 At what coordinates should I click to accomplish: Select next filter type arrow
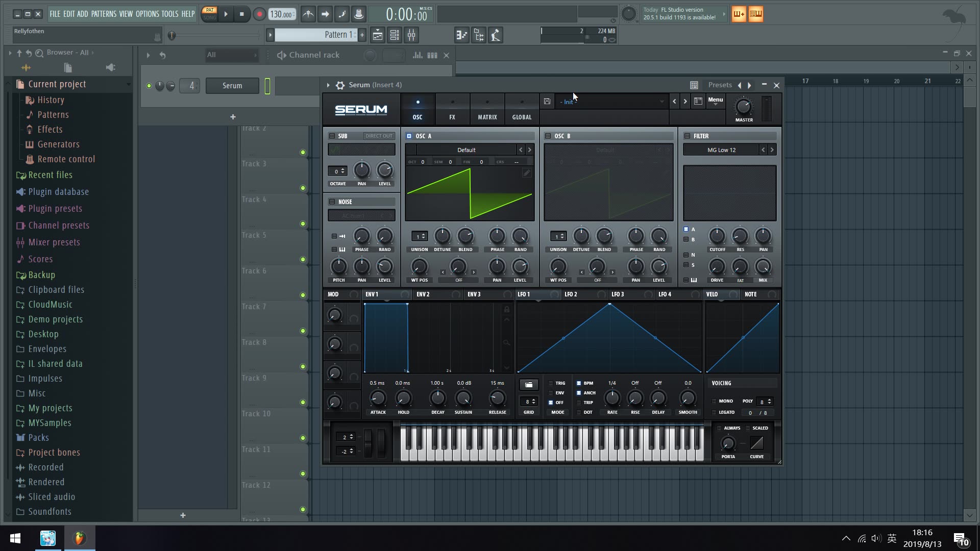[772, 150]
